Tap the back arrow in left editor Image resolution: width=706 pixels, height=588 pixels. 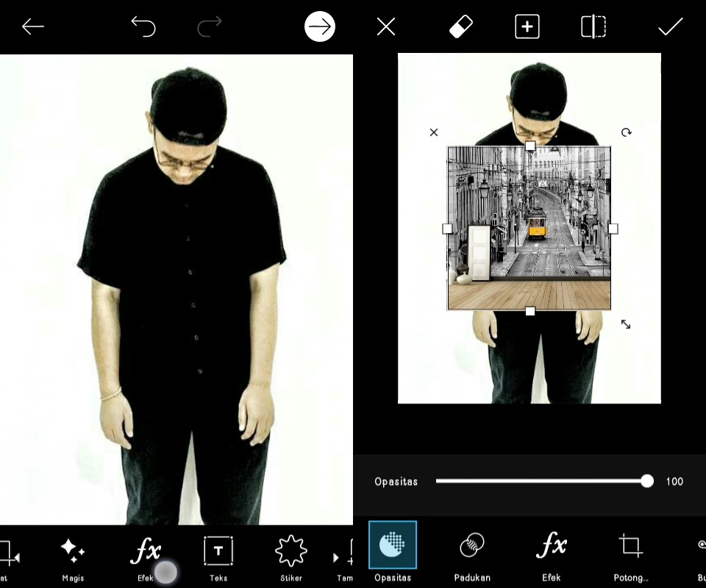(x=33, y=26)
